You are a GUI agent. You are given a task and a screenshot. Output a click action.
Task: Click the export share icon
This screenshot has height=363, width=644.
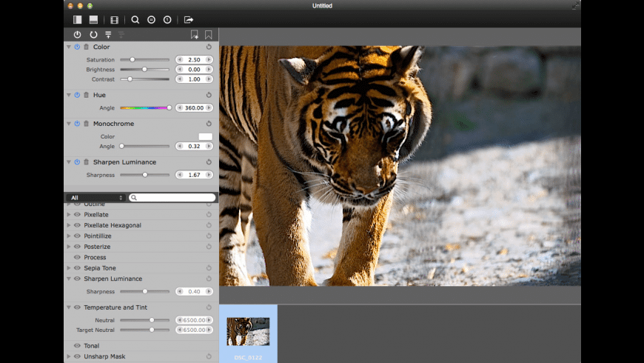tap(189, 19)
